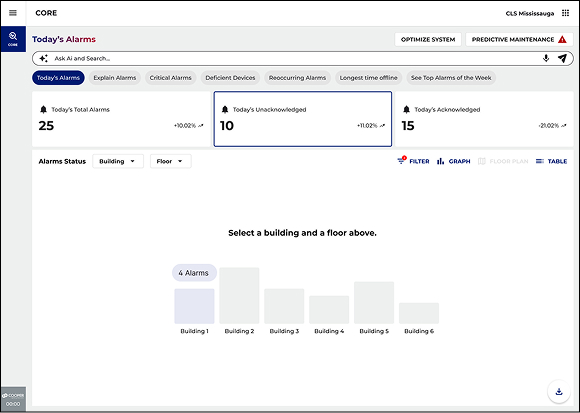Open the hamburger navigation menu

(13, 13)
